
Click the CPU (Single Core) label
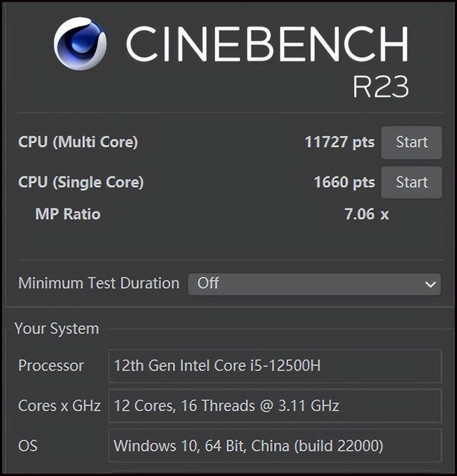pos(81,182)
